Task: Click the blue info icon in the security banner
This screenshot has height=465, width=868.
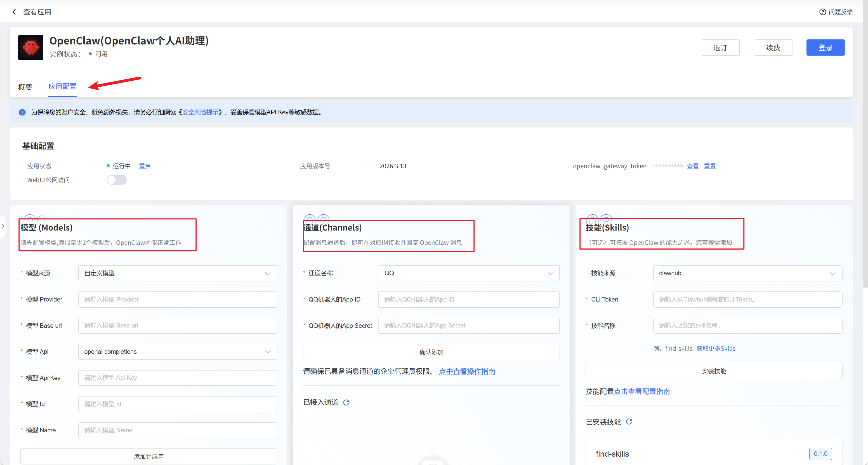Action: click(x=22, y=112)
